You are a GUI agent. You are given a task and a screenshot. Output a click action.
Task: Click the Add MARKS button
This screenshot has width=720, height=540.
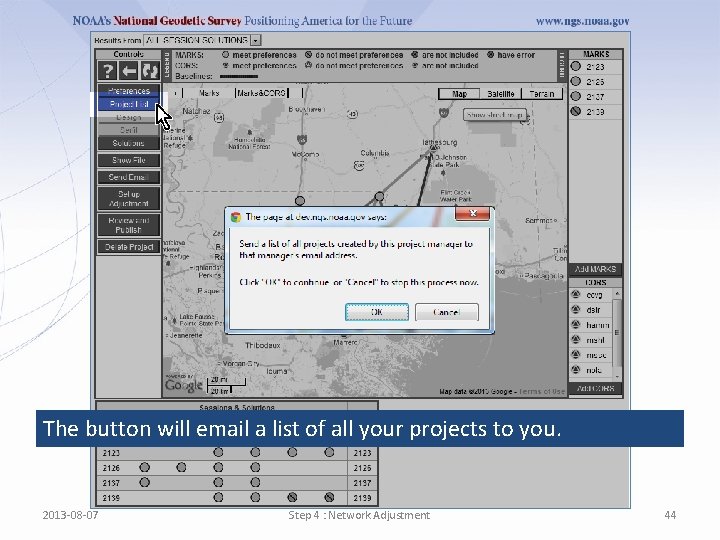click(596, 269)
